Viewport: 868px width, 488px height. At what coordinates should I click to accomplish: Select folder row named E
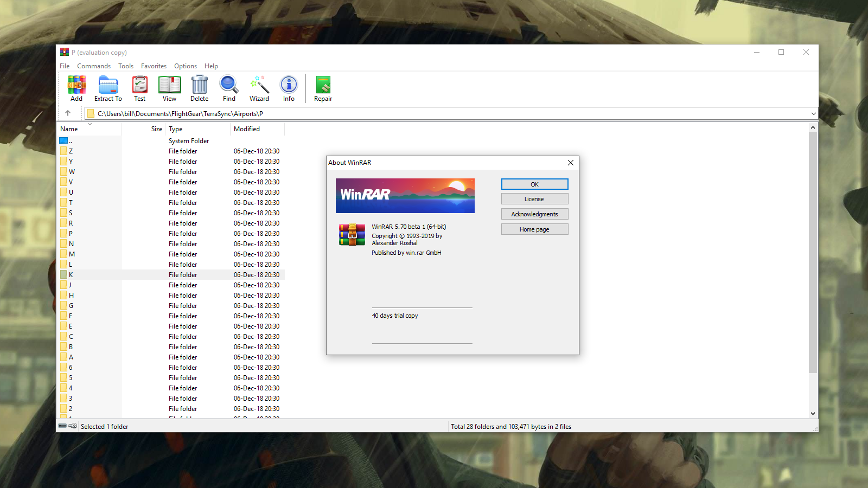pos(171,326)
